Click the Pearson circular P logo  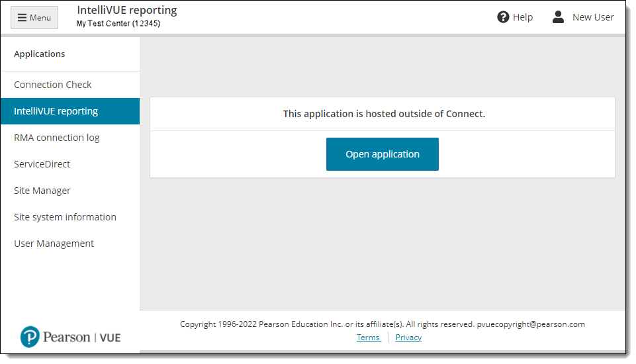pyautogui.click(x=30, y=337)
